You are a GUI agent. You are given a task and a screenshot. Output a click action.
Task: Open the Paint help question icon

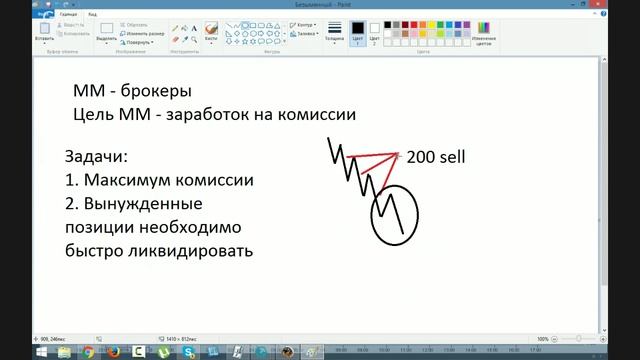click(603, 14)
